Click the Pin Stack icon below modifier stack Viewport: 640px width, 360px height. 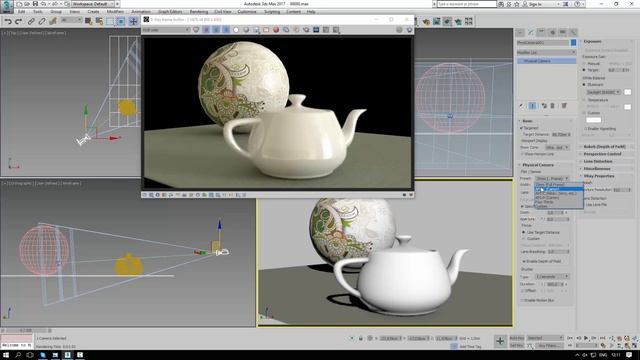[522, 106]
